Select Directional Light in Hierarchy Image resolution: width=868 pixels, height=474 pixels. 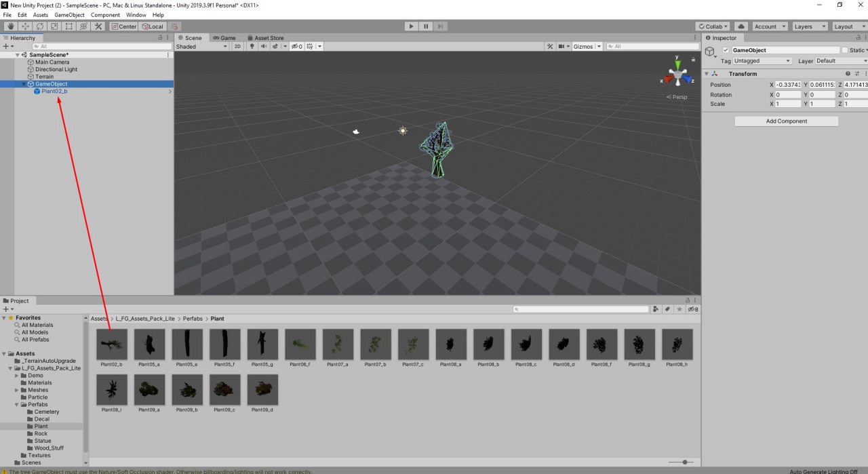coord(56,69)
